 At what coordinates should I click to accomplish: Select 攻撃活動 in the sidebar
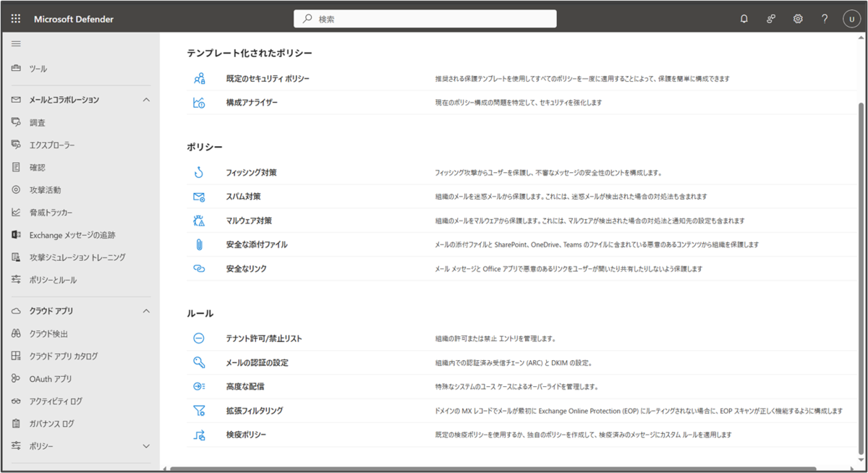coord(45,190)
